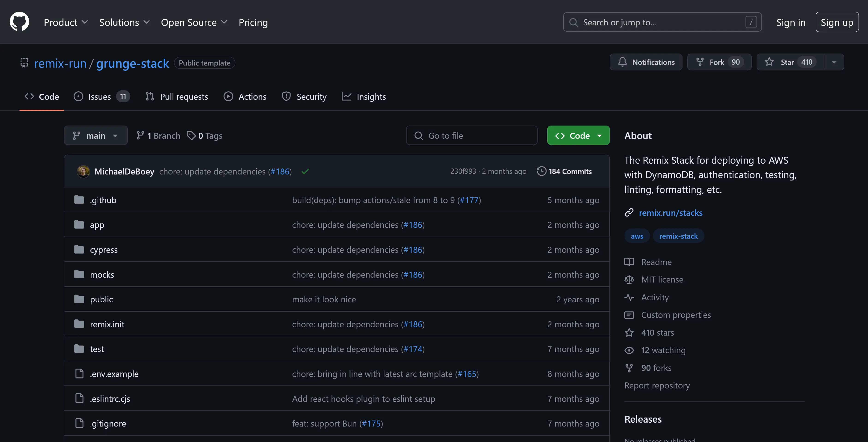The height and width of the screenshot is (442, 868).
Task: Open the cypress folder
Action: point(104,250)
